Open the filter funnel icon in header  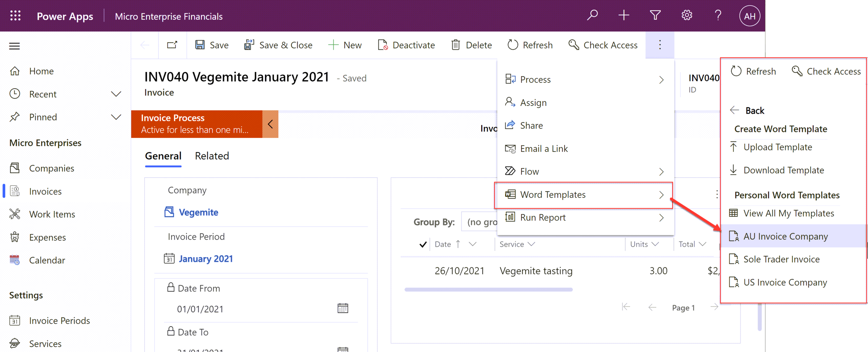(655, 15)
